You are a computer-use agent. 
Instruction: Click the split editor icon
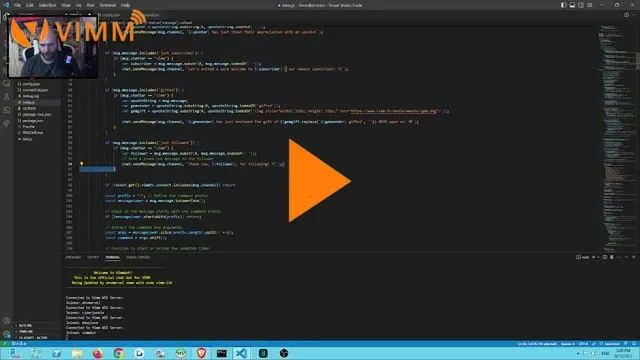pyautogui.click(x=626, y=15)
